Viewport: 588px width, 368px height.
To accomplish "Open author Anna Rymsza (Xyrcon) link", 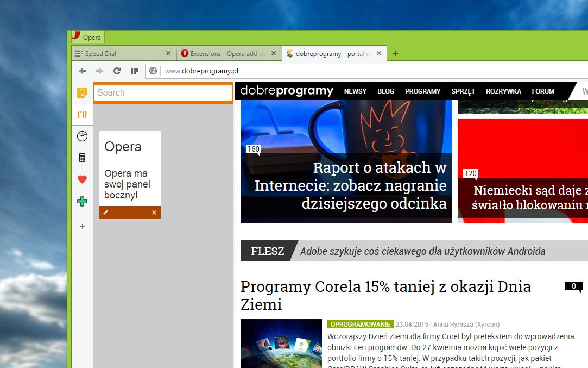I will 466,324.
